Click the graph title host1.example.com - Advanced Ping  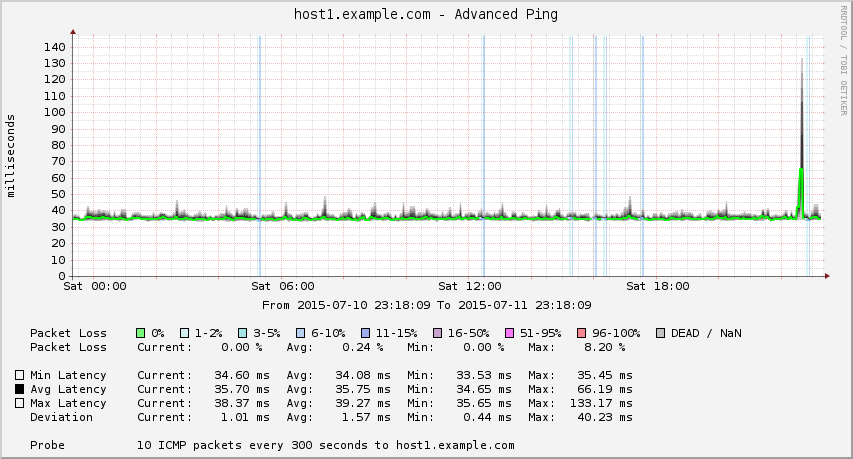pyautogui.click(x=426, y=14)
